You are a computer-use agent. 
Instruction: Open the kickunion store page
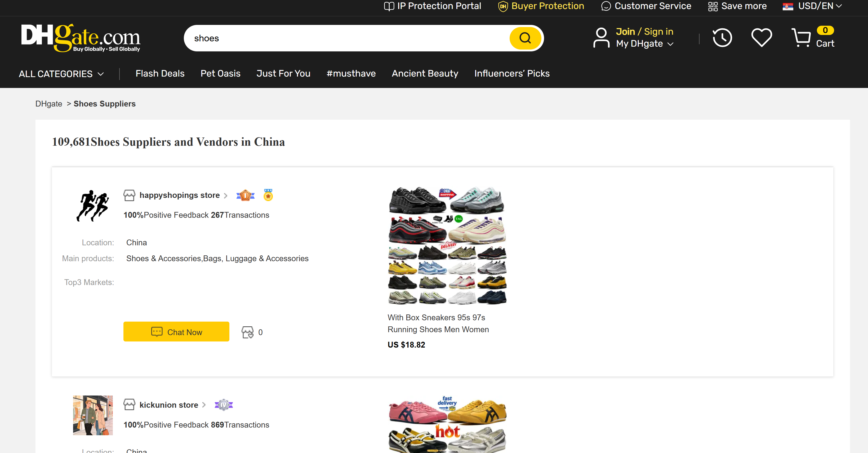(x=168, y=405)
